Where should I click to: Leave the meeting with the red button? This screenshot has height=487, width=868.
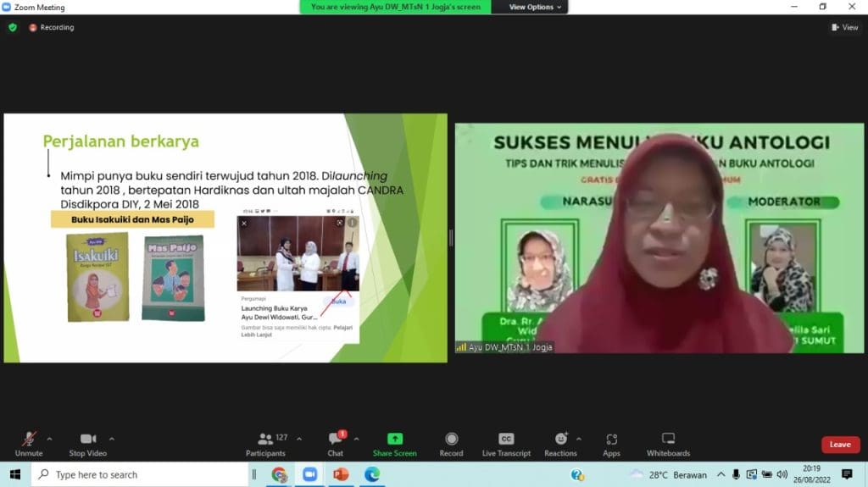pyautogui.click(x=840, y=445)
